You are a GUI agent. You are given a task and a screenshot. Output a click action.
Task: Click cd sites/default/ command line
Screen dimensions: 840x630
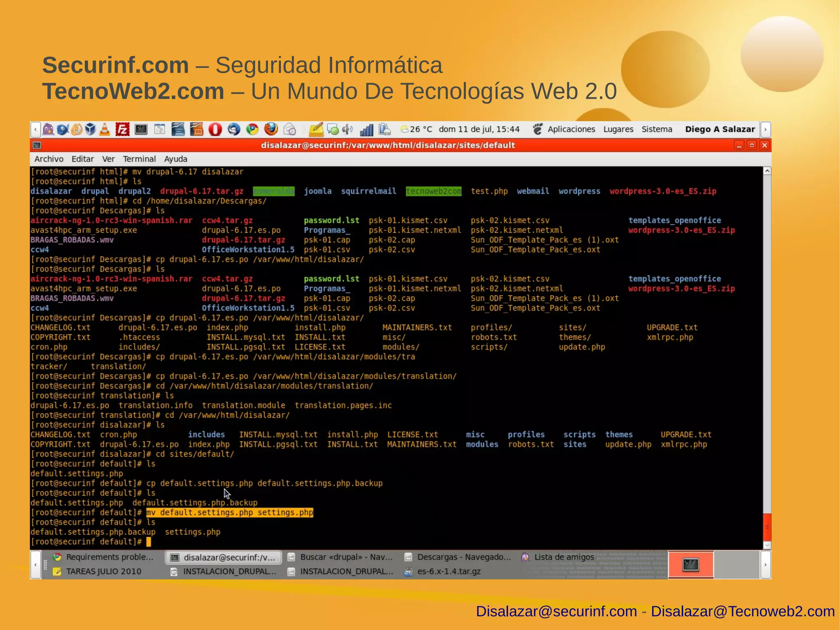pyautogui.click(x=195, y=454)
